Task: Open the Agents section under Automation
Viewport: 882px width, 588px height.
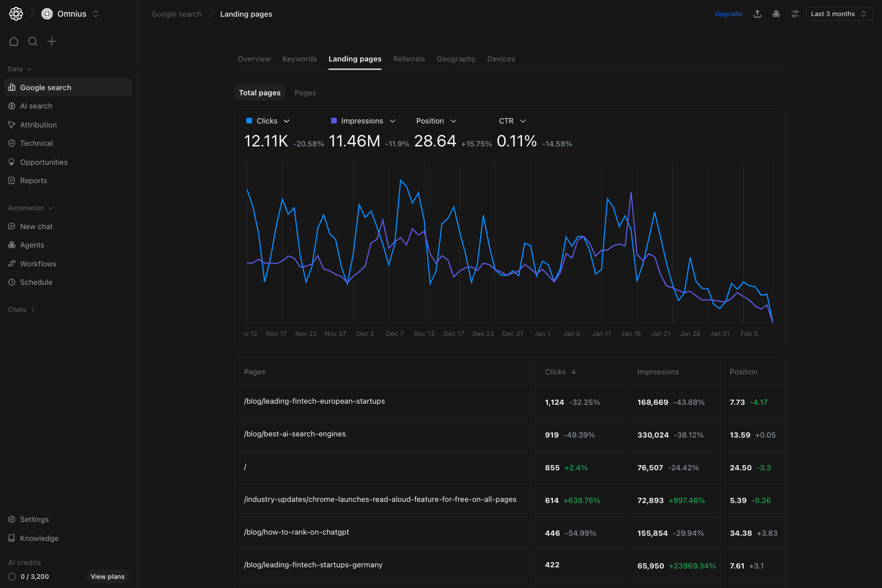Action: click(x=32, y=245)
